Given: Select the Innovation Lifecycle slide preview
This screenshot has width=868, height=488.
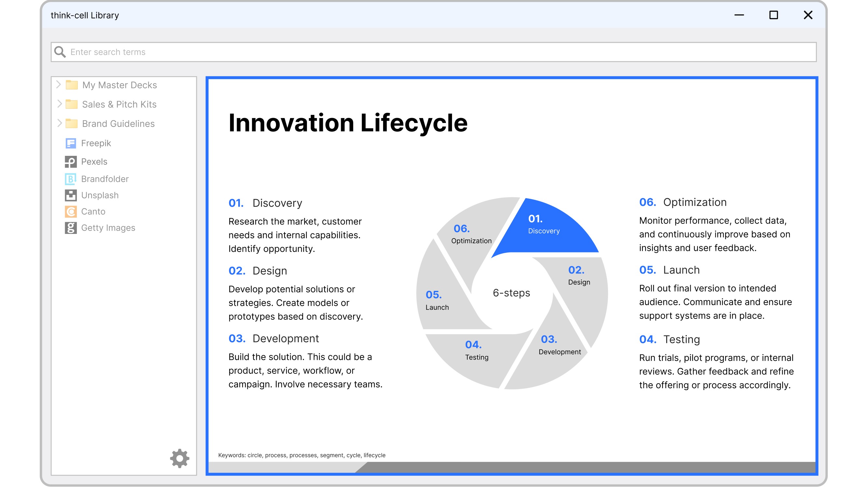Looking at the screenshot, I should [x=512, y=276].
